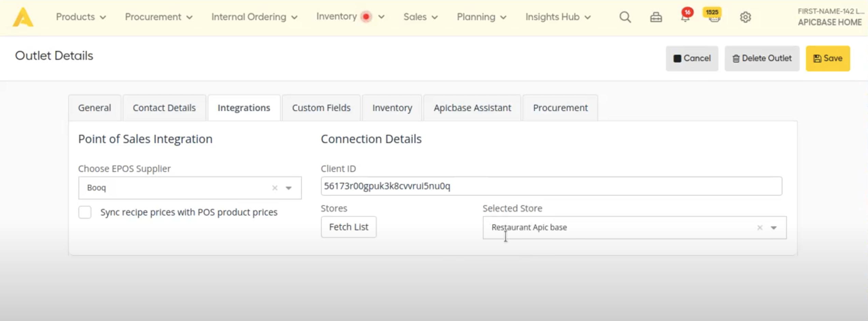Expand the Insights Hub menu
Viewport: 868px width, 321px height.
click(558, 17)
